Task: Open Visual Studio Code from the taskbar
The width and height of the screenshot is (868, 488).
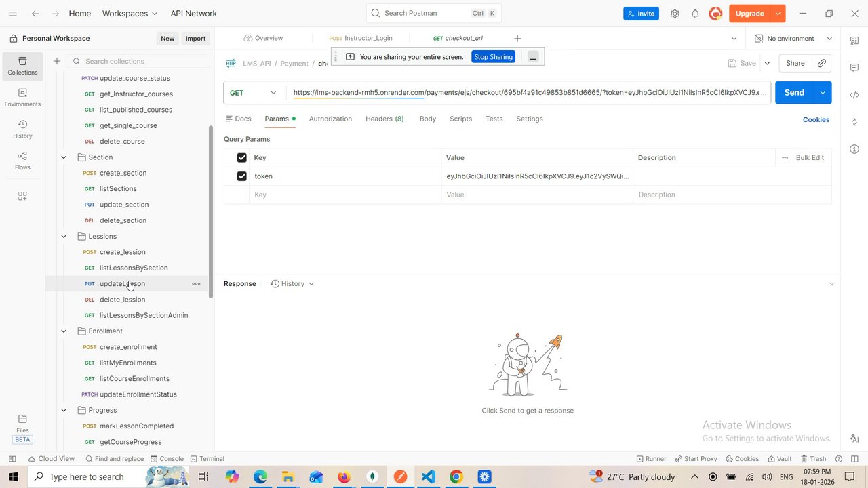Action: (428, 477)
